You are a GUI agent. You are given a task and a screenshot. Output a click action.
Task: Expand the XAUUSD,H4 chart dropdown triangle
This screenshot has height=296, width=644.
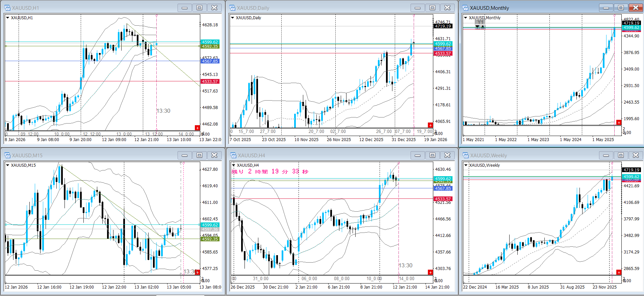[233, 165]
